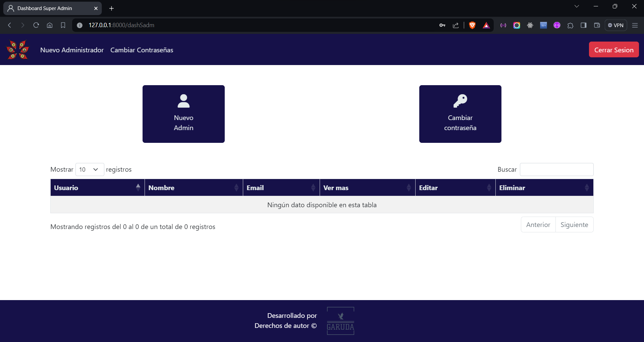Click the key icon on Cambiar contraseña card
Viewport: 644px width, 342px height.
click(460, 101)
